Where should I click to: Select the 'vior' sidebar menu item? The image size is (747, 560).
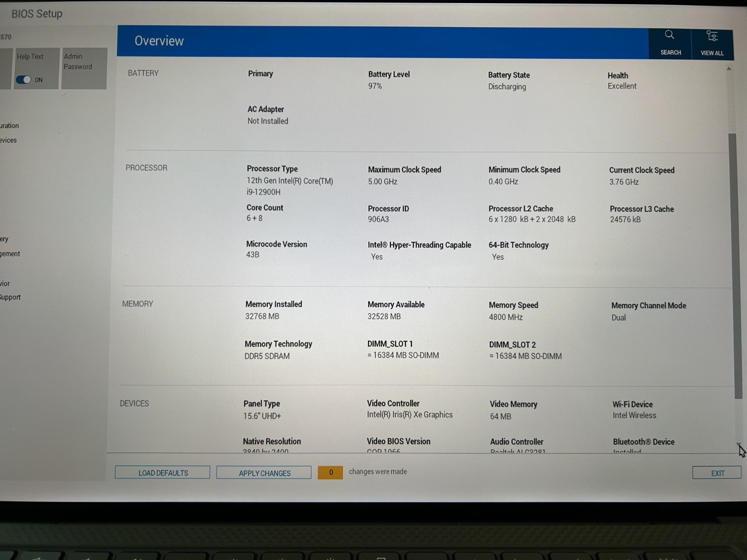pos(5,284)
